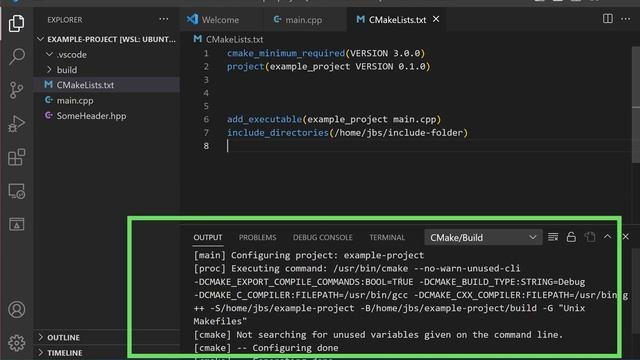
Task: Click the cmake_minimum_required command text
Action: 286,53
